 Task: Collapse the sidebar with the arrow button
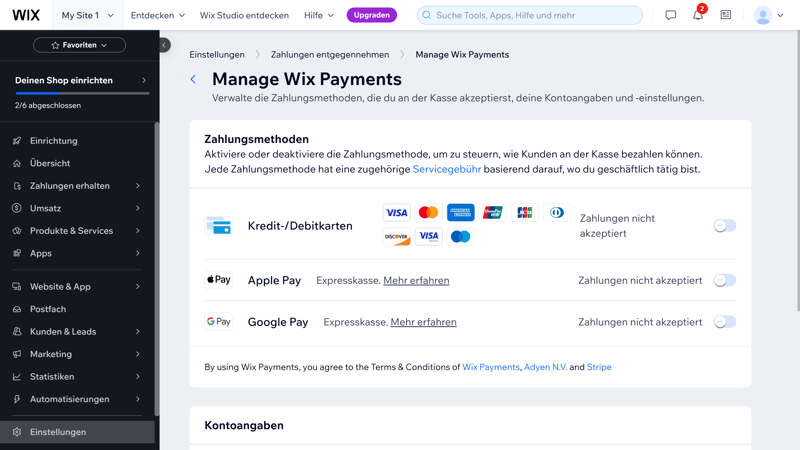(x=164, y=45)
